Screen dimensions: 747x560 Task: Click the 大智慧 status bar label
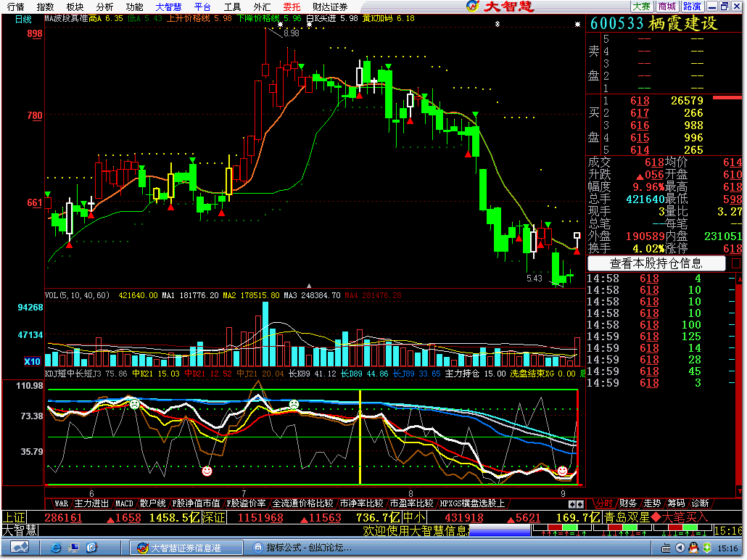click(20, 530)
